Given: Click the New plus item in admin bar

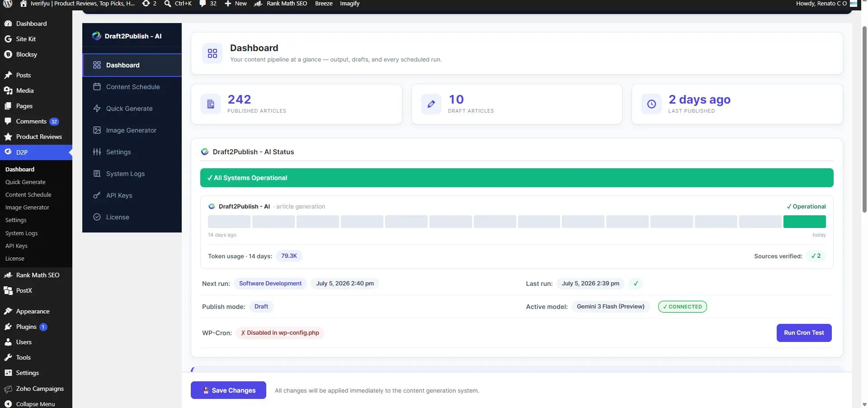Looking at the screenshot, I should (236, 4).
